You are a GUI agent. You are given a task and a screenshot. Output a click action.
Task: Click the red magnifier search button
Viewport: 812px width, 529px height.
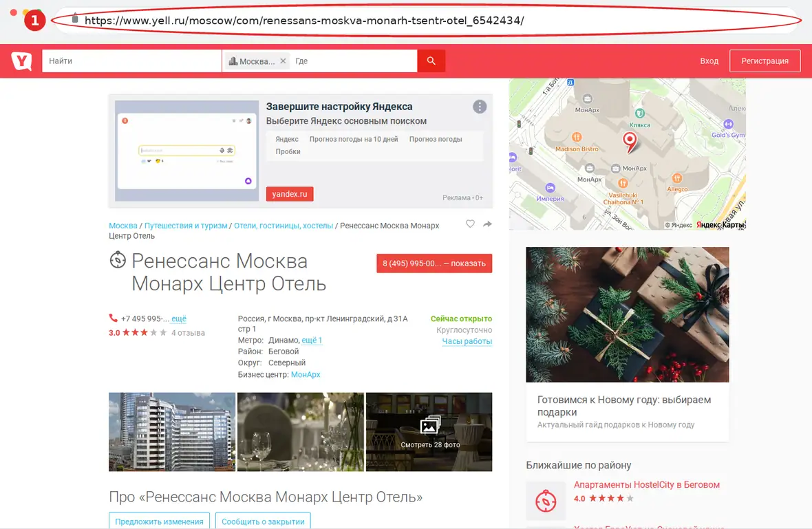tap(431, 61)
